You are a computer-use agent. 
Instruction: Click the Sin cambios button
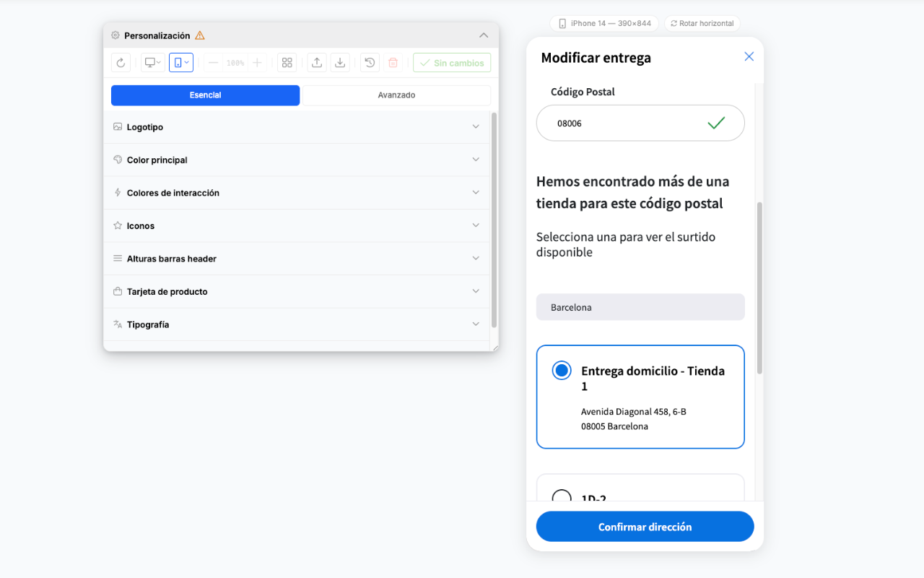click(x=452, y=63)
